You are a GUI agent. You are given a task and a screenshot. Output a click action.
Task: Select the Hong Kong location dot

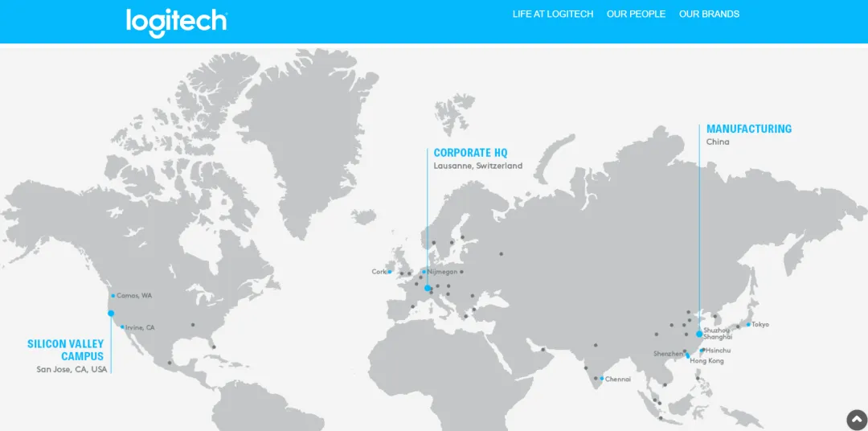pos(687,355)
